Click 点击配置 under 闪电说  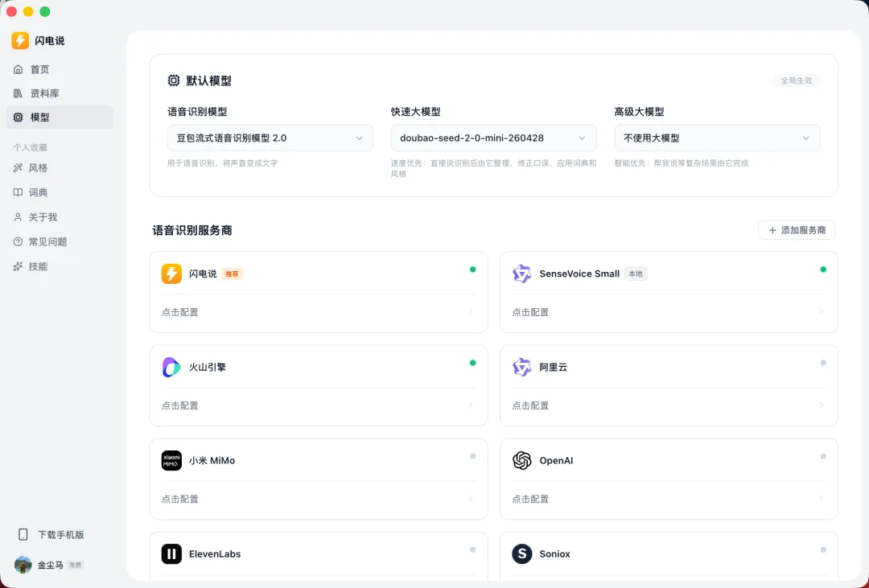coord(180,312)
